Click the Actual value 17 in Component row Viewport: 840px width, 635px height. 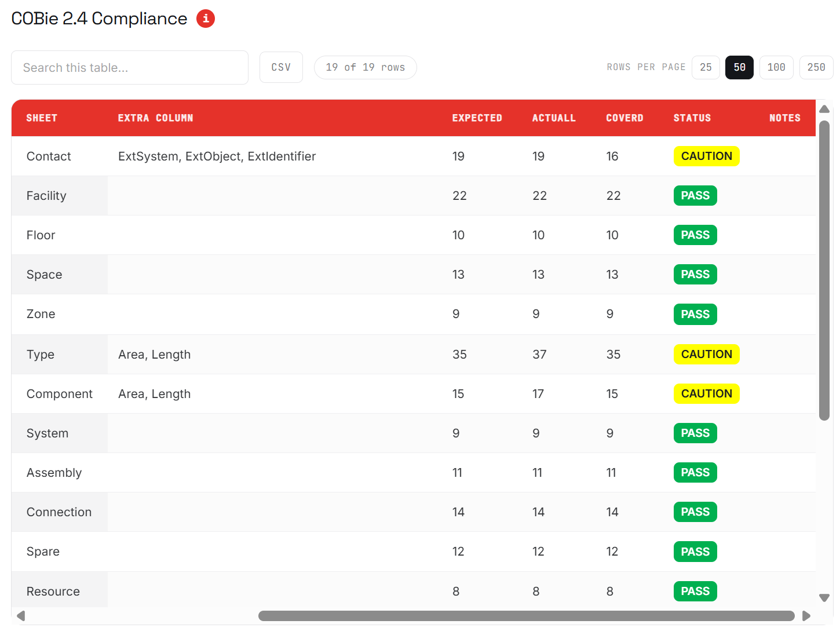538,394
